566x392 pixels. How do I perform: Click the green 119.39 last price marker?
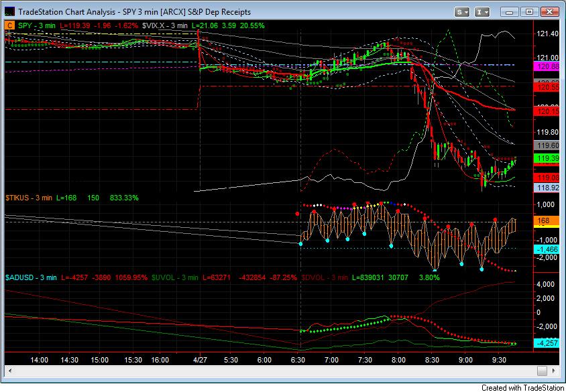click(547, 158)
